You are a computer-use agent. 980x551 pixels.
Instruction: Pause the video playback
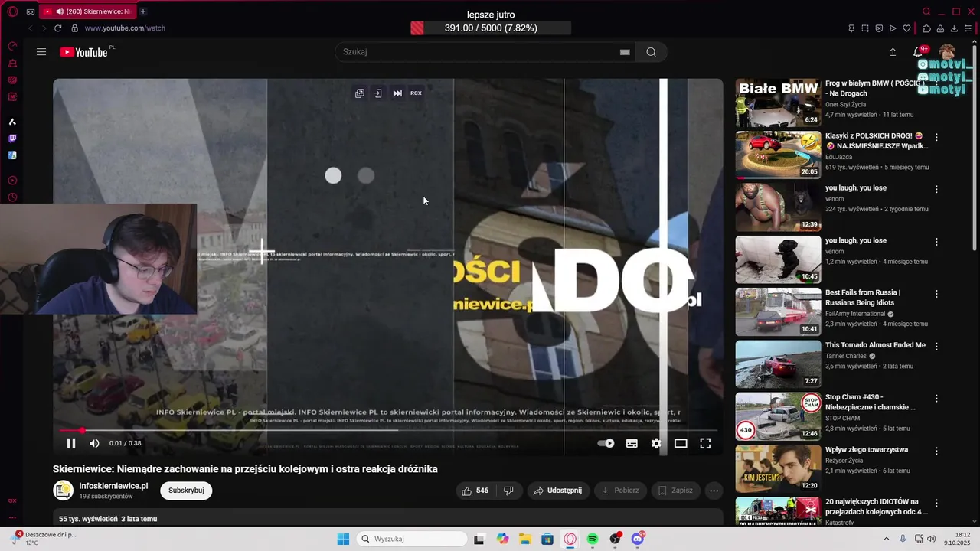[71, 443]
